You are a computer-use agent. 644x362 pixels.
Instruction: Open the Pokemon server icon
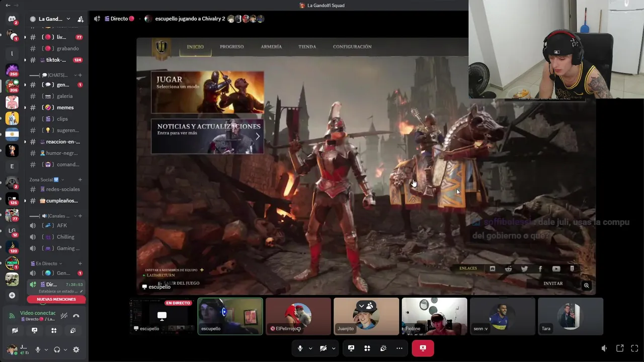(x=12, y=263)
